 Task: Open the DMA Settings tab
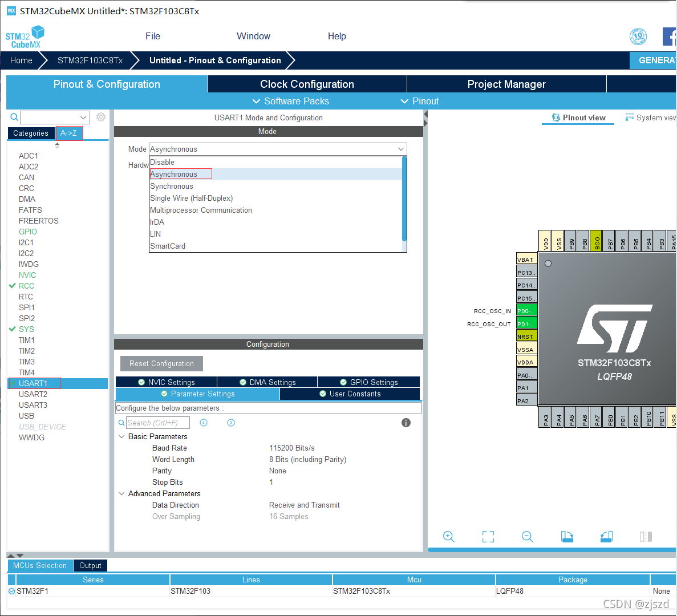267,382
